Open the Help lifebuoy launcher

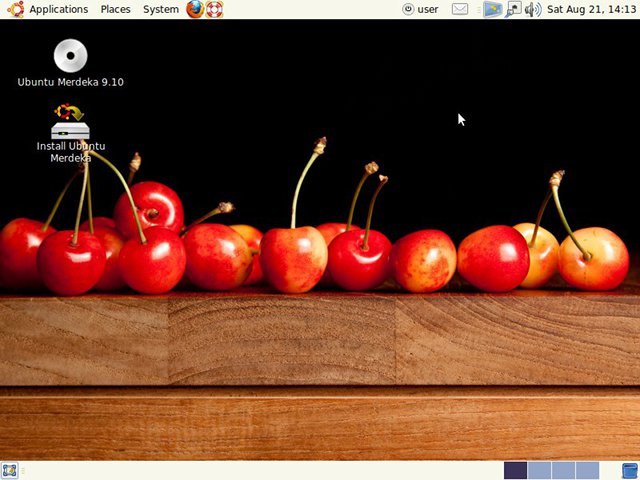[x=214, y=9]
